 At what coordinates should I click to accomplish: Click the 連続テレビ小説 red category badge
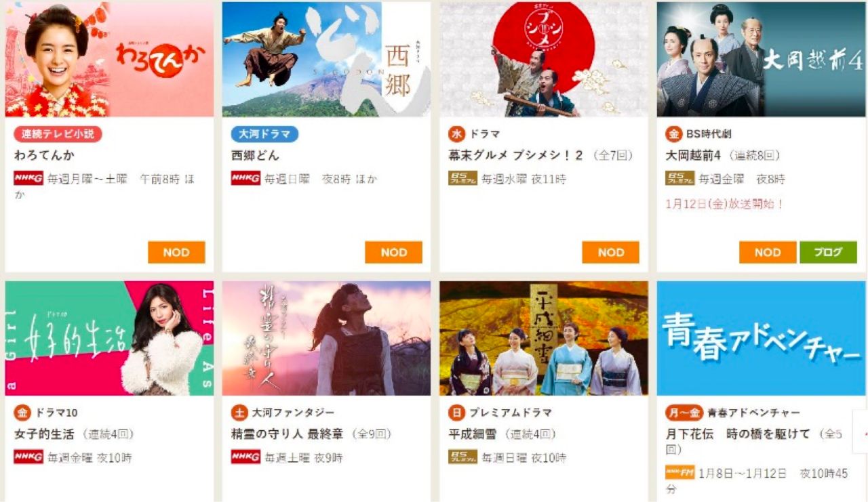pos(58,133)
